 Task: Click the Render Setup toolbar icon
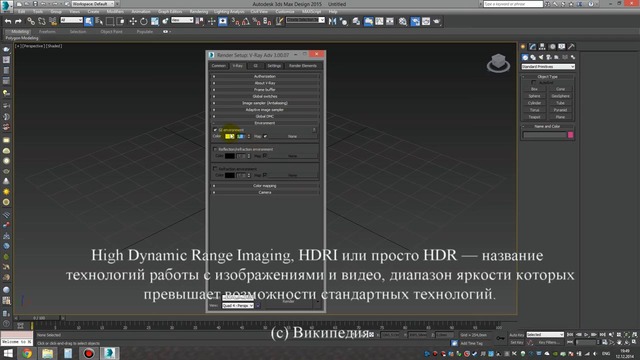(415, 21)
